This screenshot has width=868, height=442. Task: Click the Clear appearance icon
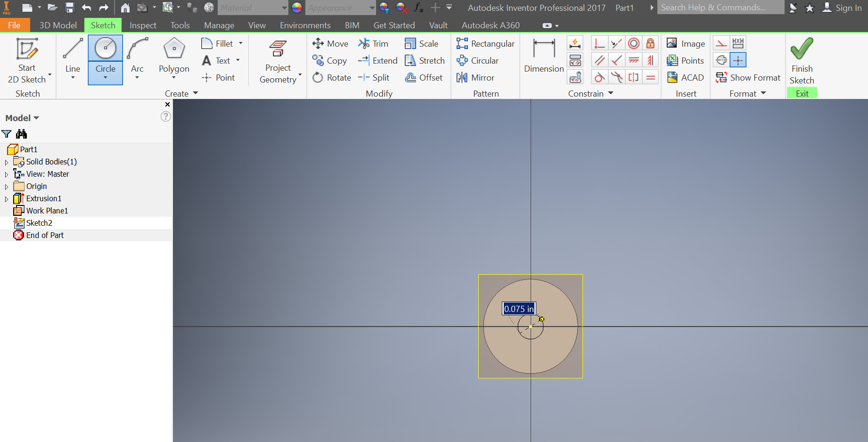pyautogui.click(x=401, y=8)
